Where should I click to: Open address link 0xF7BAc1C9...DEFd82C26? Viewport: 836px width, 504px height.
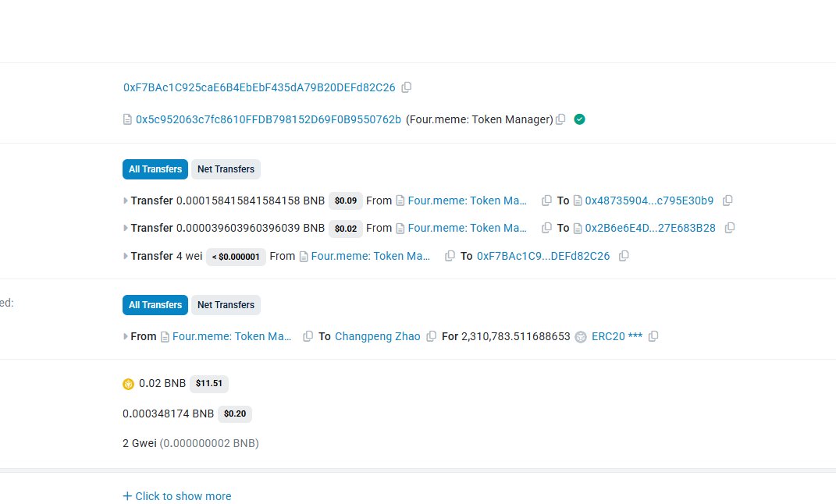543,256
